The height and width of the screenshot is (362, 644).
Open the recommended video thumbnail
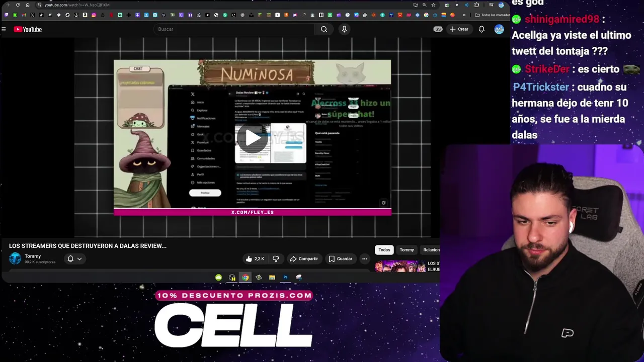tap(400, 266)
